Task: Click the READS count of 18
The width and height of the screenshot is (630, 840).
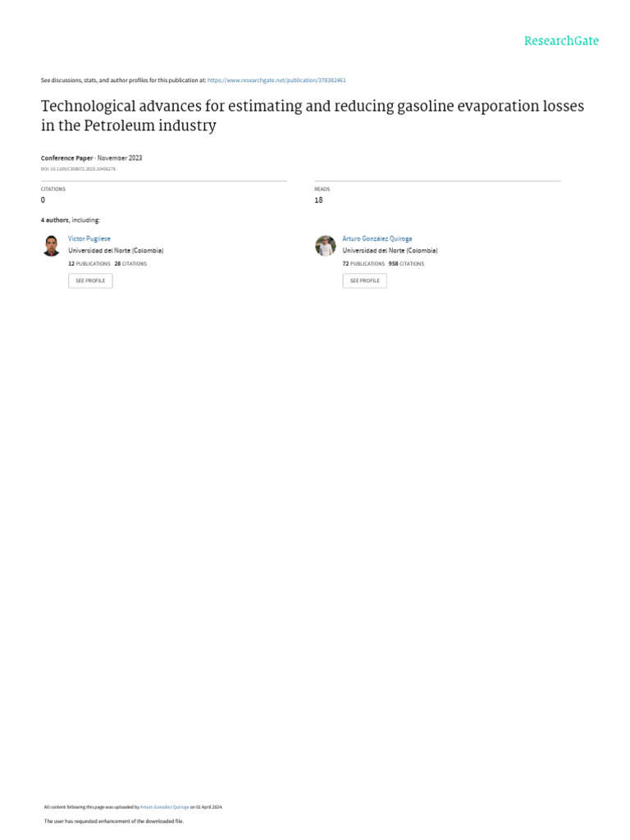Action: click(319, 200)
